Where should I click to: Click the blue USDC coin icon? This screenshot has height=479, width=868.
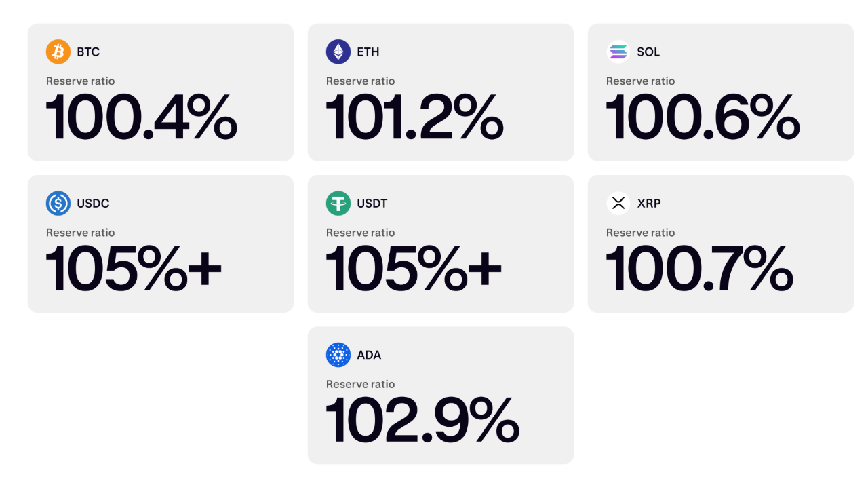(58, 203)
